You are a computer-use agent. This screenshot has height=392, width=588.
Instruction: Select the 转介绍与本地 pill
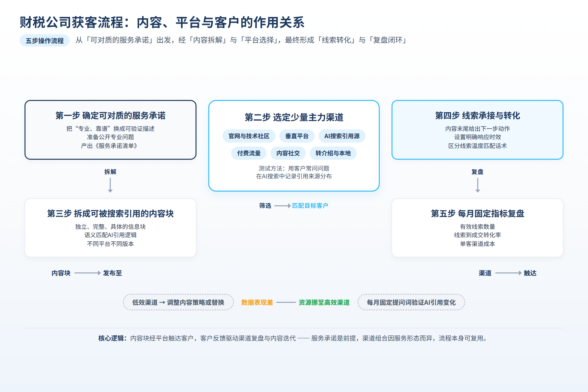pyautogui.click(x=333, y=153)
